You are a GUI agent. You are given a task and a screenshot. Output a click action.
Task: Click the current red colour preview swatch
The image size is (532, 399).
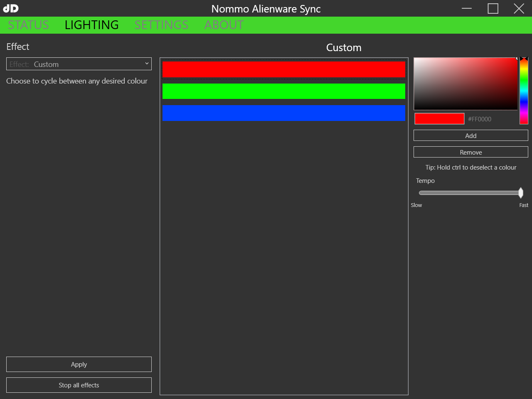coord(439,118)
